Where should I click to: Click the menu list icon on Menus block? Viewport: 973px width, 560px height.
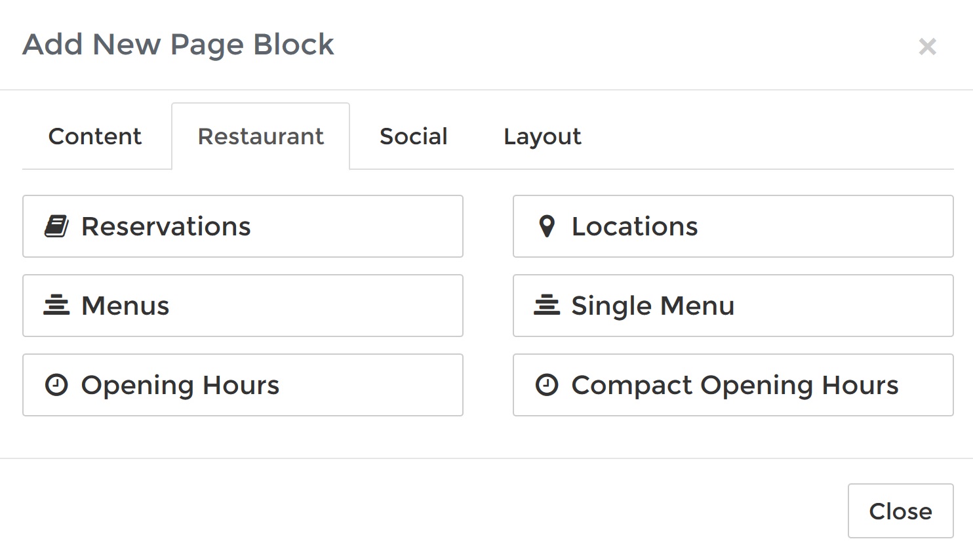pyautogui.click(x=57, y=306)
